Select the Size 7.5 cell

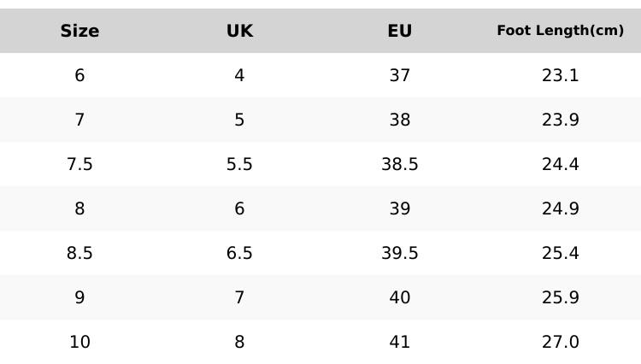click(79, 164)
